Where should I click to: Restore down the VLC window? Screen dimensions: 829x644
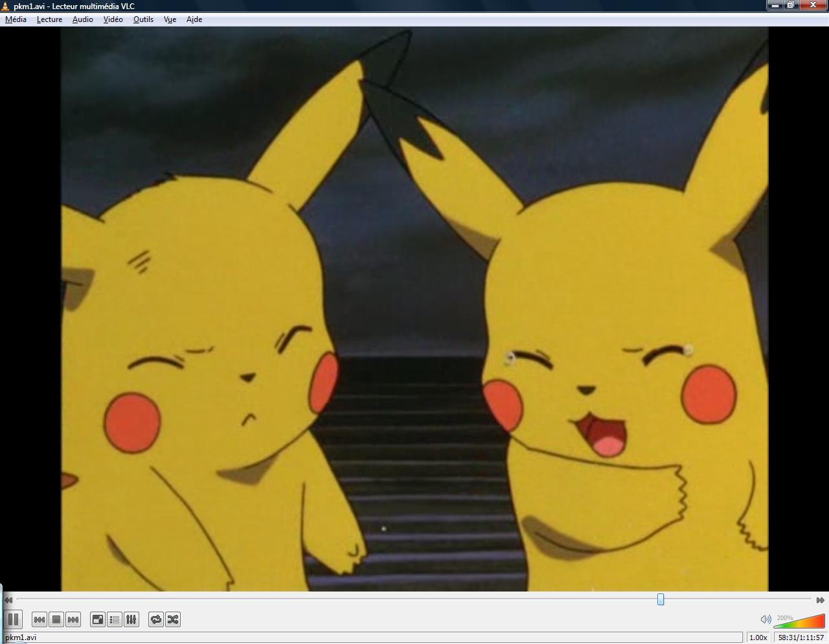click(x=791, y=5)
